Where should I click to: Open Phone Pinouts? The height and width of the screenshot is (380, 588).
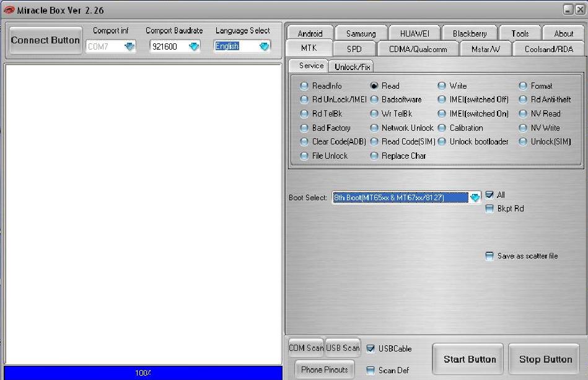point(325,369)
